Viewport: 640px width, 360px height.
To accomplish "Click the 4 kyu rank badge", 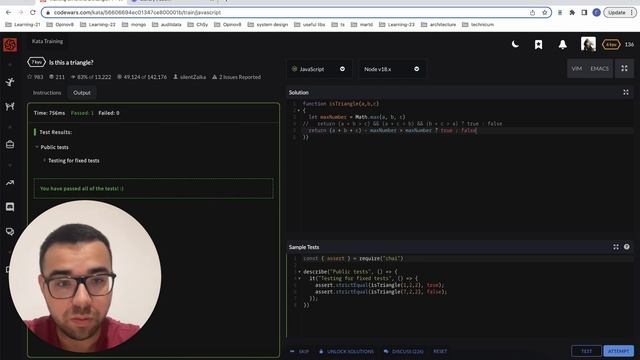I will (611, 44).
